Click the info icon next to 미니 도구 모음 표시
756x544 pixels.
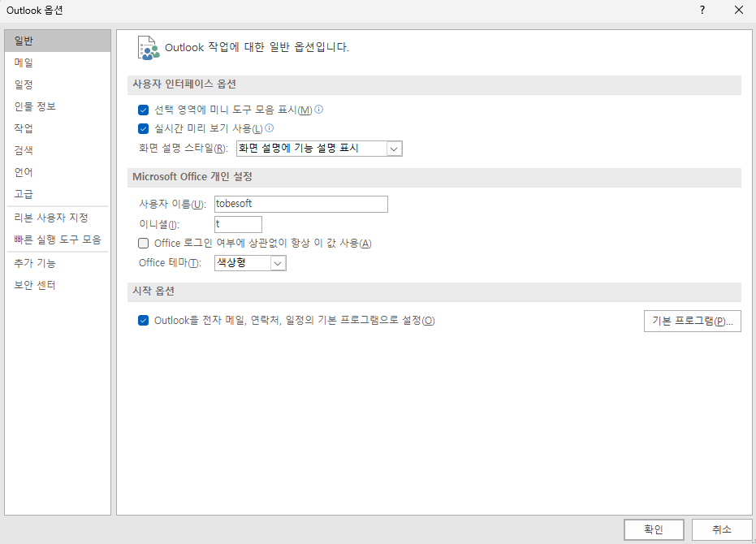[x=318, y=110]
